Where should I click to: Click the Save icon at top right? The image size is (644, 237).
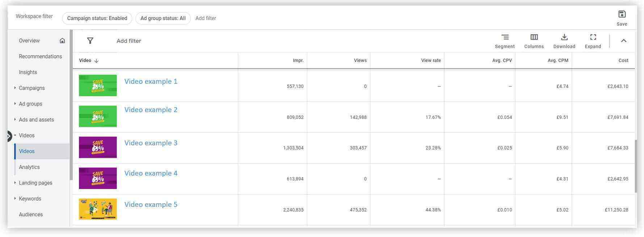click(x=622, y=15)
